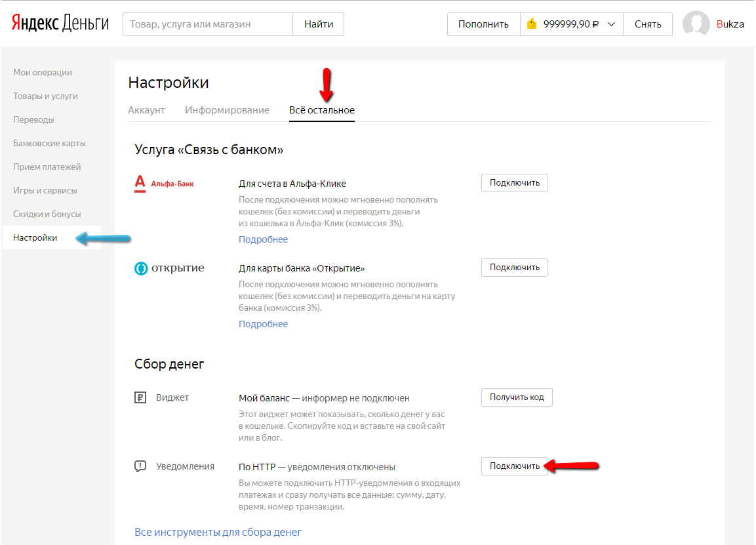Viewport: 756px width, 545px height.
Task: Click the Альфа-Банк logo
Action: click(164, 184)
